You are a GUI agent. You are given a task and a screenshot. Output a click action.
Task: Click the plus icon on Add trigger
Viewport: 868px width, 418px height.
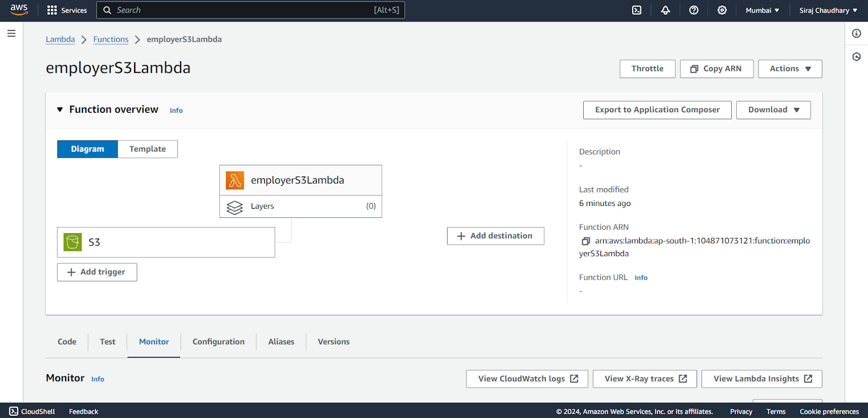coord(71,272)
